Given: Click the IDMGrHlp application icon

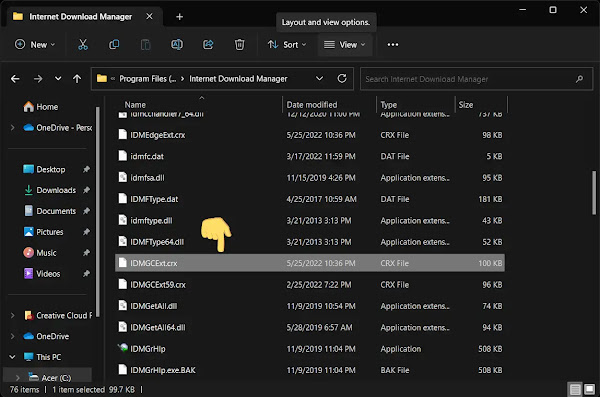Looking at the screenshot, I should pyautogui.click(x=122, y=348).
